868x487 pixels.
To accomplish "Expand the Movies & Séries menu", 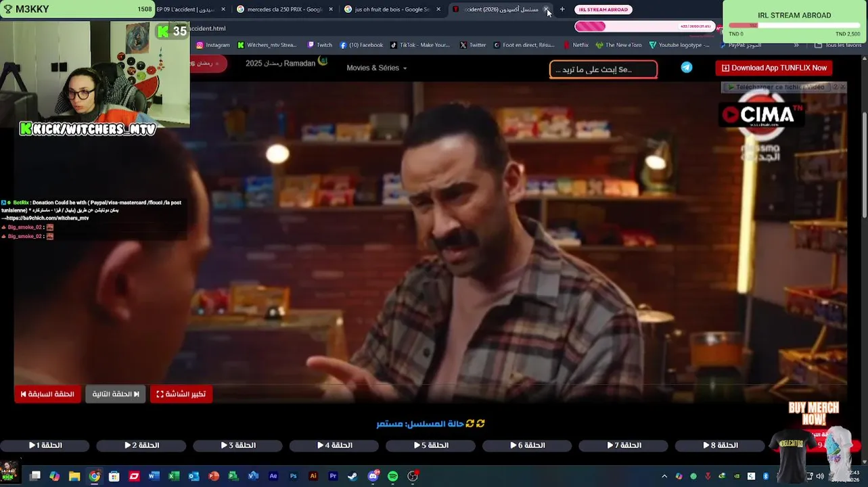I will [x=377, y=68].
